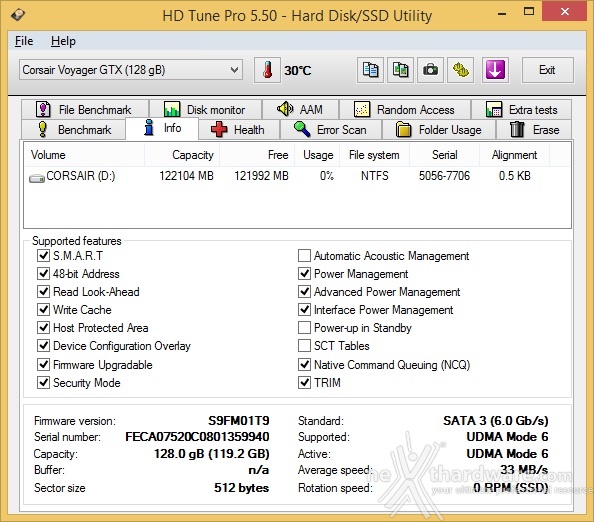Viewport: 594px width, 522px height.
Task: Open the File menu
Action: [x=24, y=41]
